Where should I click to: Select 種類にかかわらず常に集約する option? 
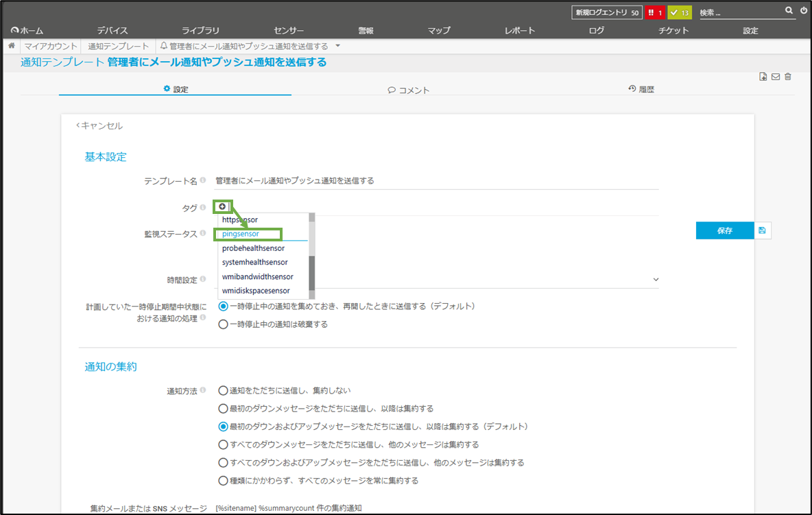point(223,481)
